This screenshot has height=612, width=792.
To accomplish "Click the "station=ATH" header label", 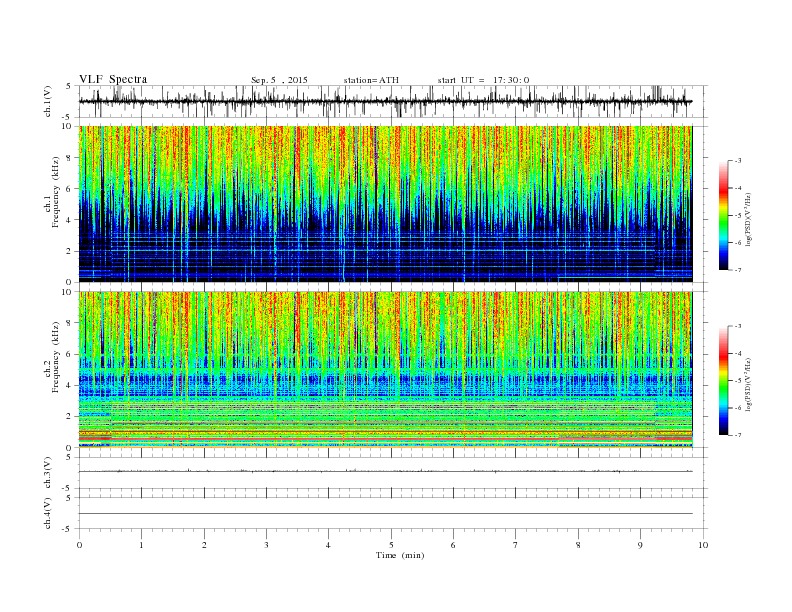I will click(x=371, y=80).
